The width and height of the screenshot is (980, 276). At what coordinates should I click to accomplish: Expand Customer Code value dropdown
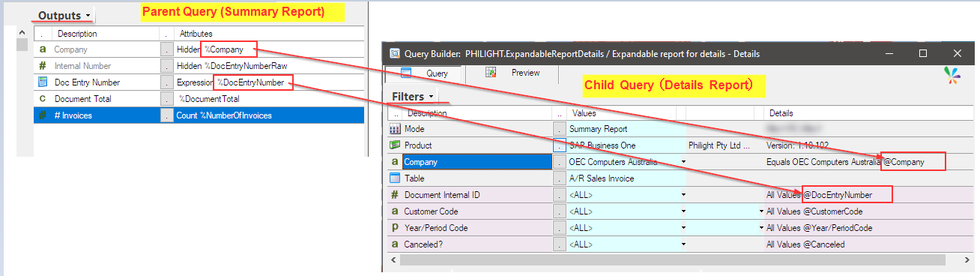(683, 211)
